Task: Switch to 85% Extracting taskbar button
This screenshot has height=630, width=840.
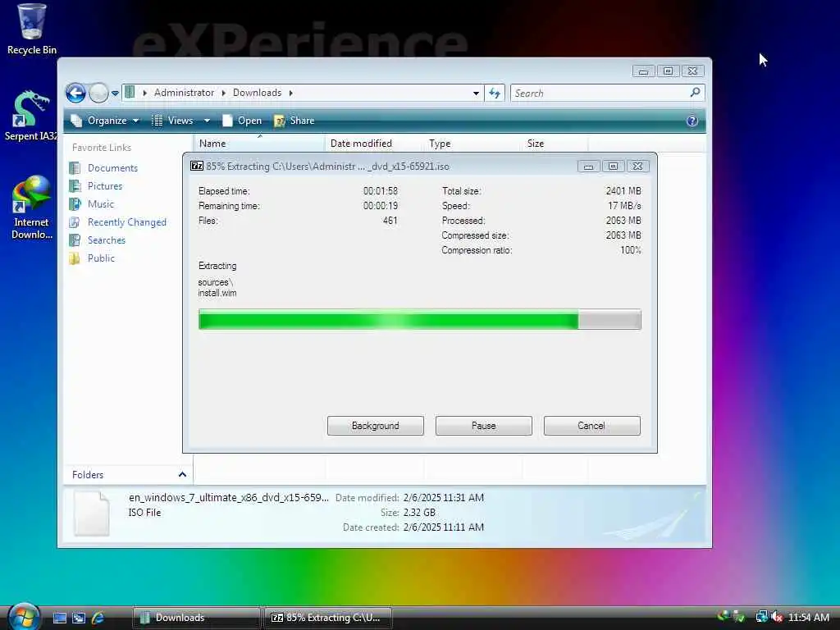Action: click(328, 618)
